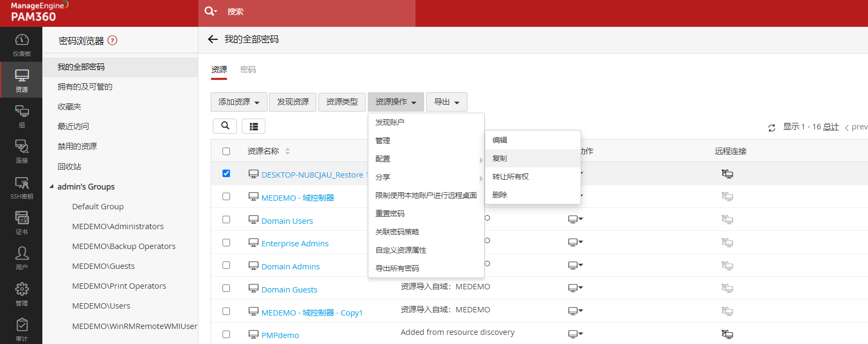This screenshot has width=868, height=344.
Task: Click the help question mark beside 密码浏览器
Action: point(112,40)
